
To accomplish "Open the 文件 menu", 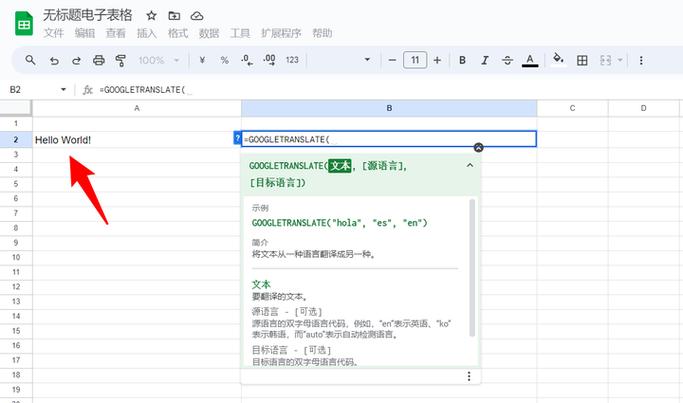I will 54,33.
